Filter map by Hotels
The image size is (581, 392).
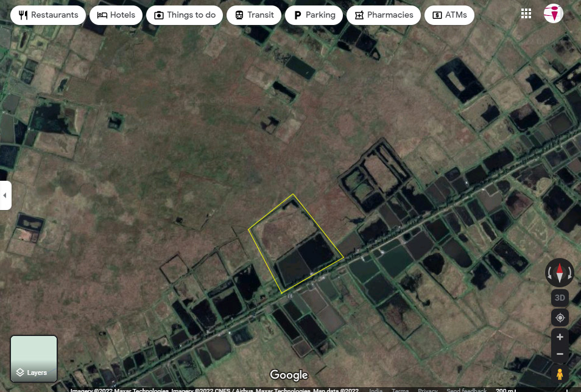tap(116, 15)
